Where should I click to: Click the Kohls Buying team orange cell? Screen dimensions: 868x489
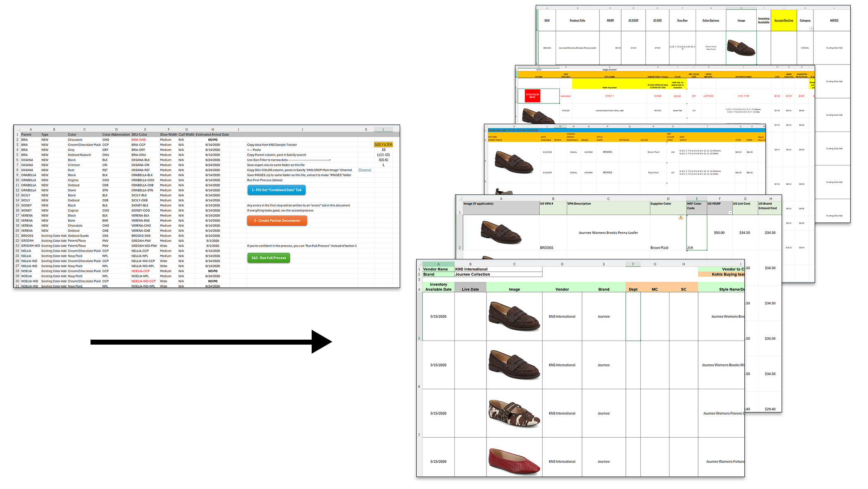721,274
